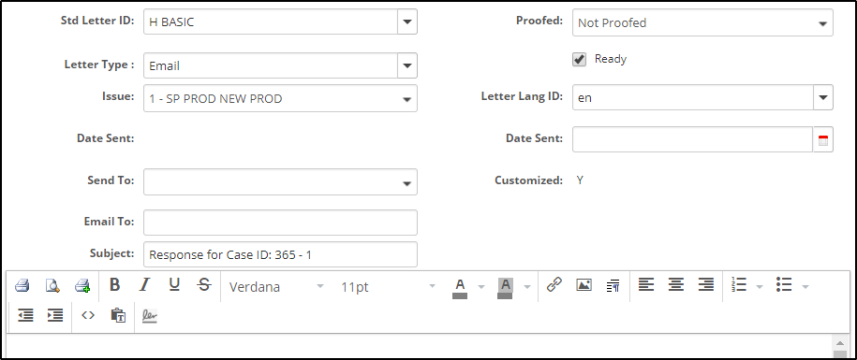This screenshot has height=360, width=857.
Task: Toggle Strikethrough text formatting
Action: click(x=204, y=285)
